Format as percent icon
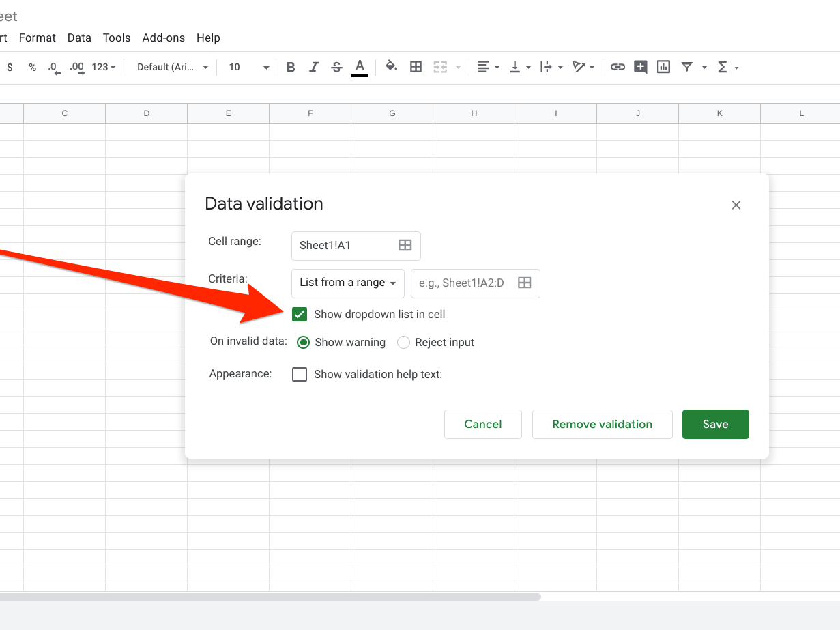Image resolution: width=840 pixels, height=630 pixels. point(32,67)
